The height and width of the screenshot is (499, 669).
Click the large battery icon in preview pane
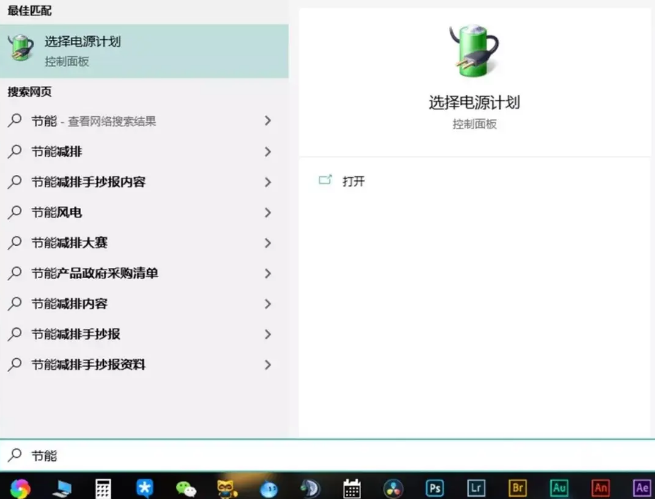[x=474, y=51]
